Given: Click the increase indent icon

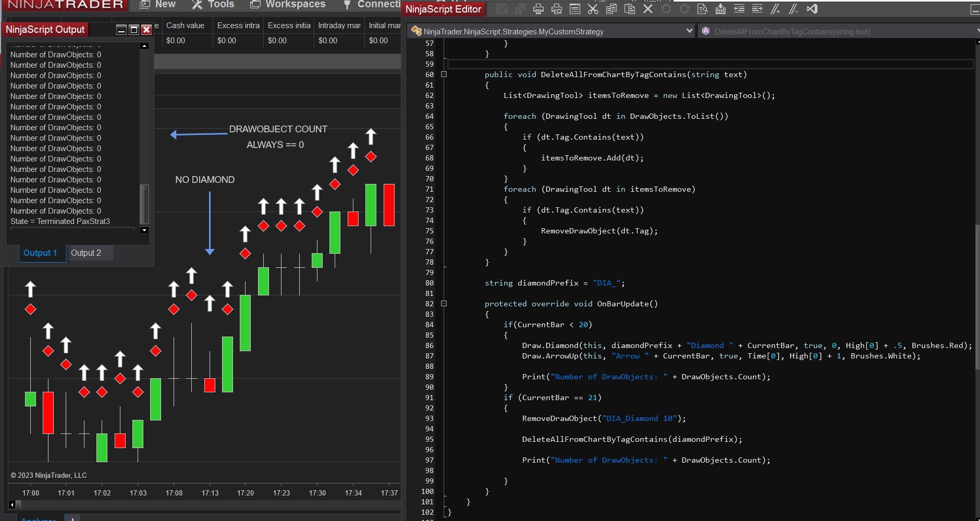Looking at the screenshot, I should pos(757,9).
